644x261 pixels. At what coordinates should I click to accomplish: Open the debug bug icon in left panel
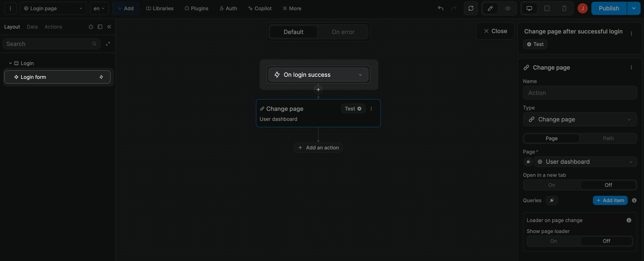click(91, 27)
